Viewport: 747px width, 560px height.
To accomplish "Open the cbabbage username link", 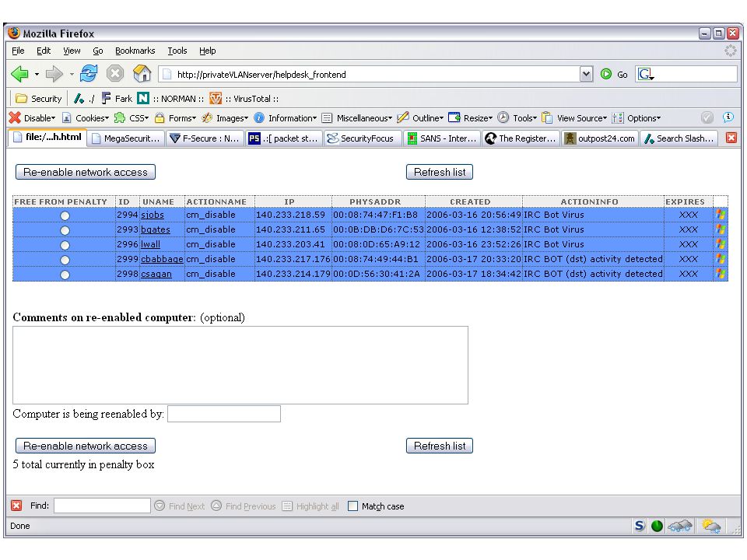I will click(162, 259).
